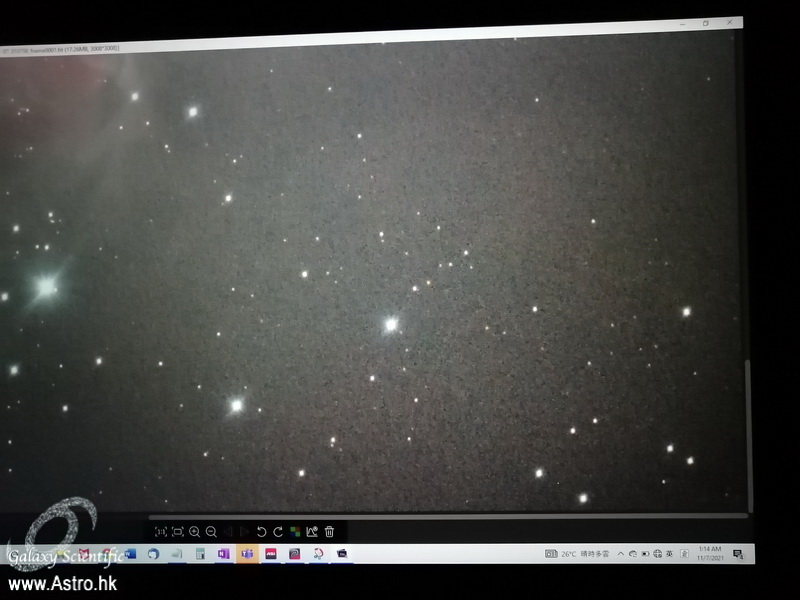800x600 pixels.
Task: Go to the previous image arrow
Action: click(x=228, y=532)
